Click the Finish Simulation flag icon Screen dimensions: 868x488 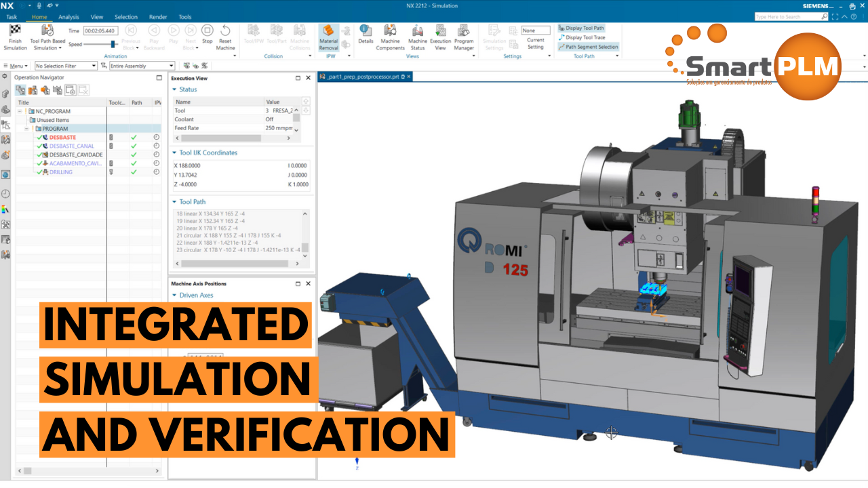[x=15, y=31]
